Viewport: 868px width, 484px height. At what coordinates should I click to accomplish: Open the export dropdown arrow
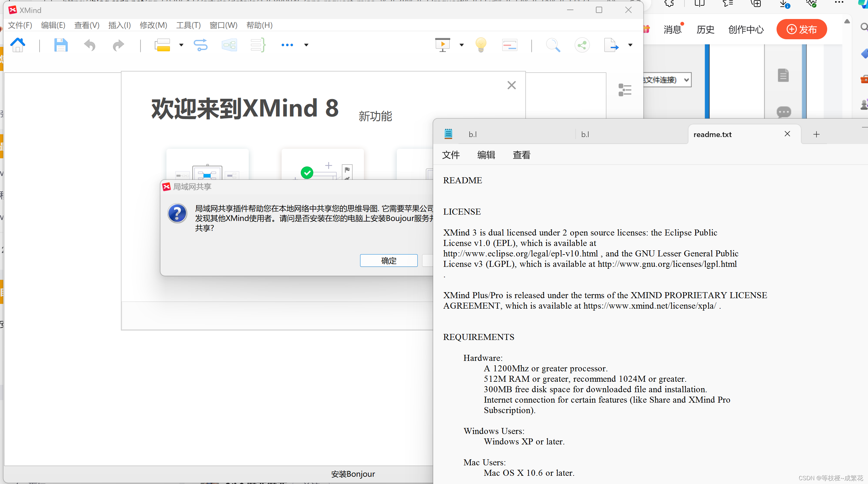point(630,45)
